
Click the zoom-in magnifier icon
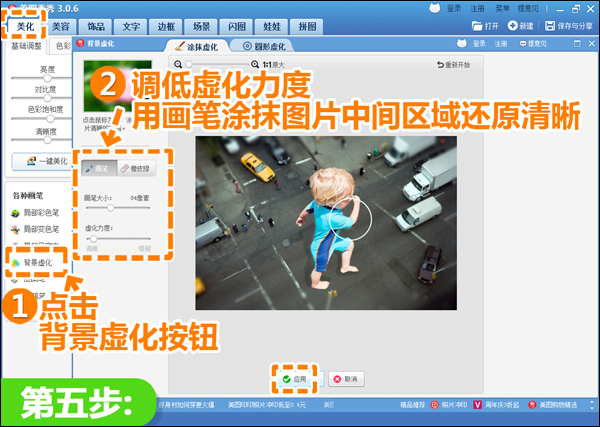(x=255, y=65)
